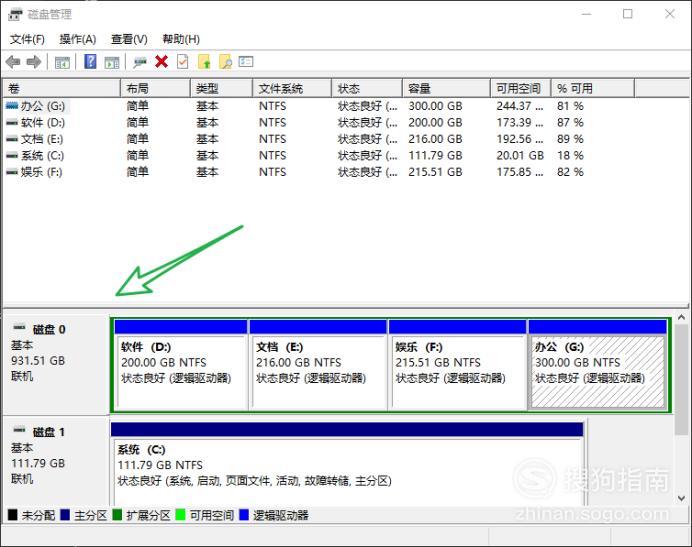The height and width of the screenshot is (547, 692).
Task: Click the settings list view toolbar icon
Action: pos(246,61)
